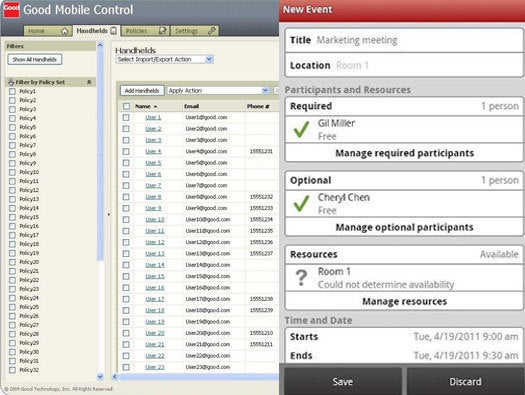This screenshot has width=525, height=395.
Task: Collapse the Filter by Policy Set section
Action: pos(89,82)
